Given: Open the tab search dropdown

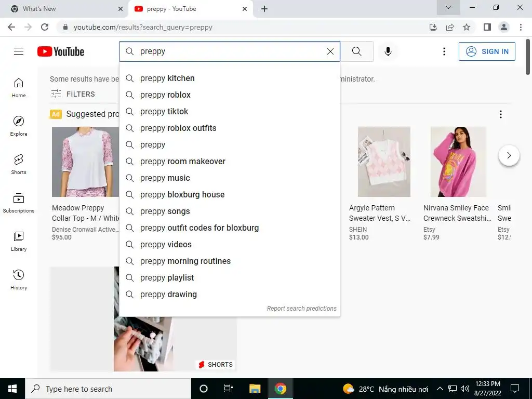Looking at the screenshot, I should coord(448,7).
